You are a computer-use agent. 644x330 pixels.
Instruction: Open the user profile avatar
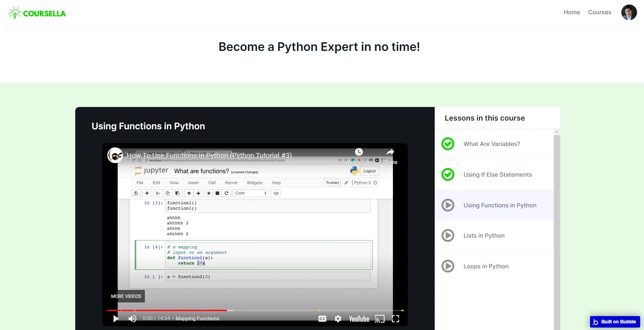click(x=629, y=13)
